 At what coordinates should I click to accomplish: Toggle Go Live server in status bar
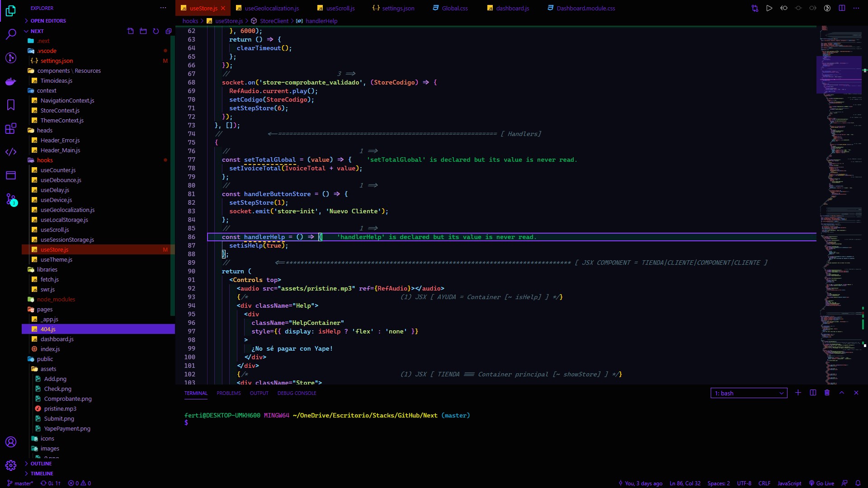pyautogui.click(x=821, y=483)
